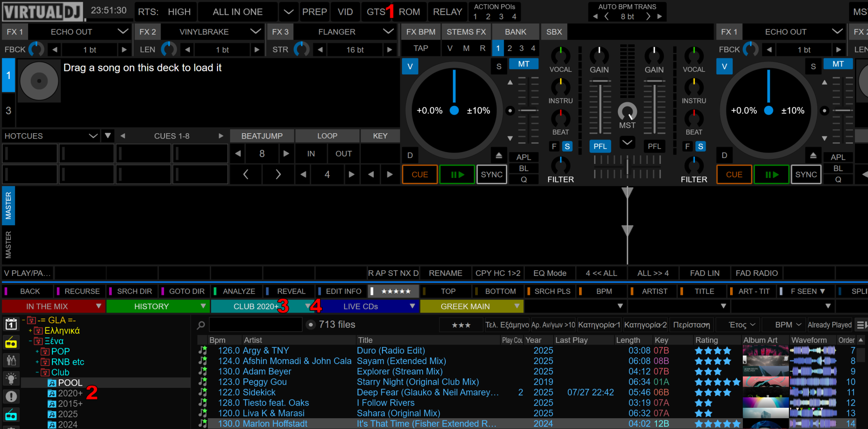Toggle the left channel PFL button
This screenshot has width=868, height=429.
[600, 146]
